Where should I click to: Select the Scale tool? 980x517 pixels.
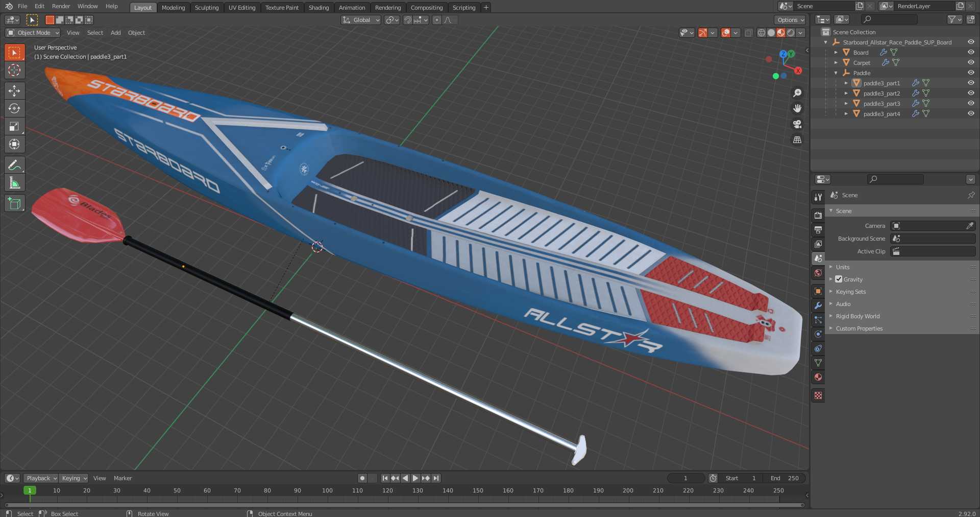[x=14, y=126]
